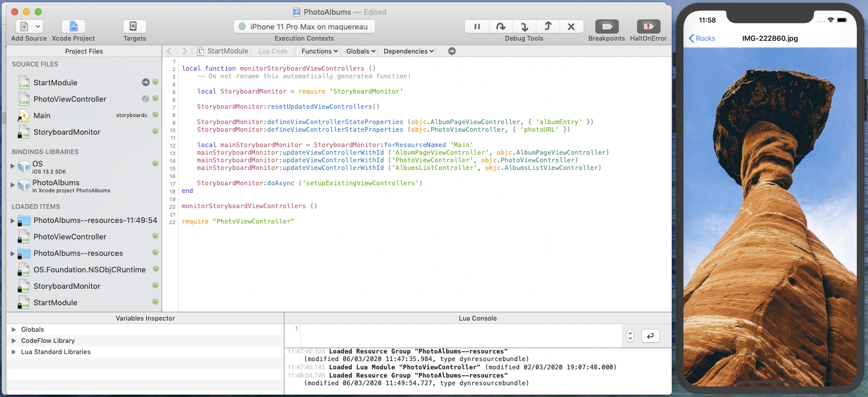Screen dimensions: 868x397
Task: Click the Step Over debug arrow
Action: click(x=501, y=26)
